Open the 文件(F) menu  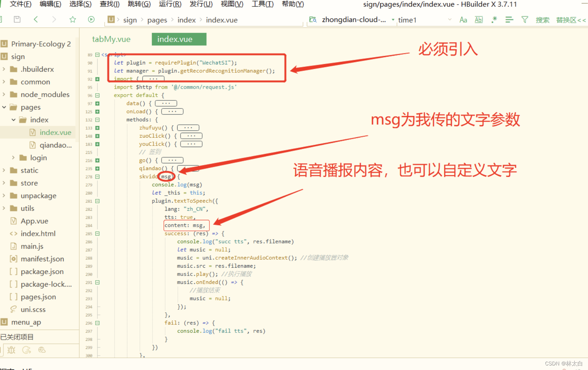point(20,4)
